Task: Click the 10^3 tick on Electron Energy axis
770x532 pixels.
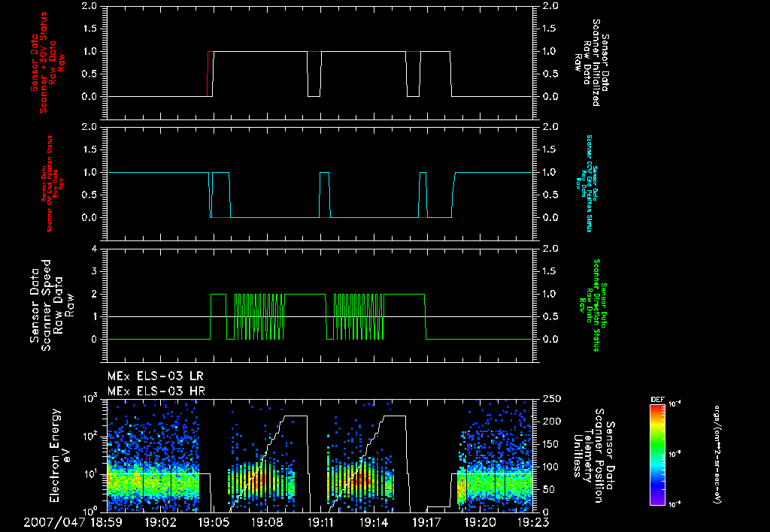Action: coord(90,398)
